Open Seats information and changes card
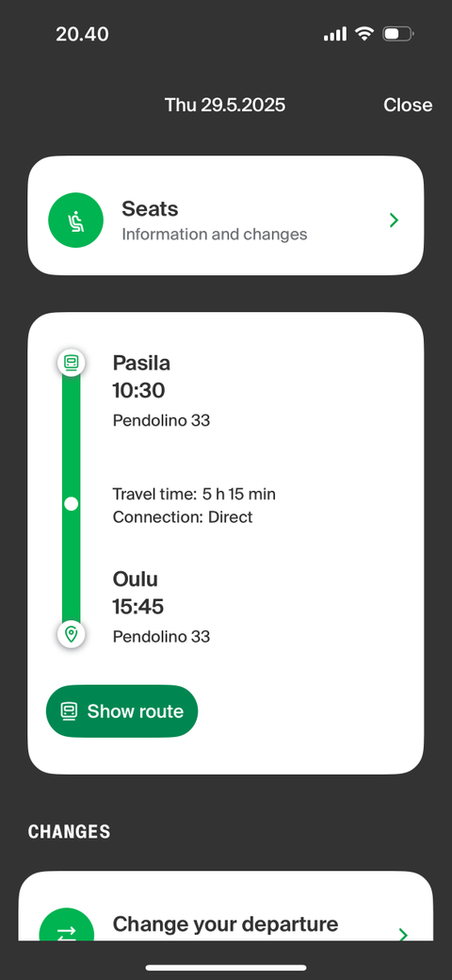This screenshot has height=980, width=452. (x=225, y=216)
